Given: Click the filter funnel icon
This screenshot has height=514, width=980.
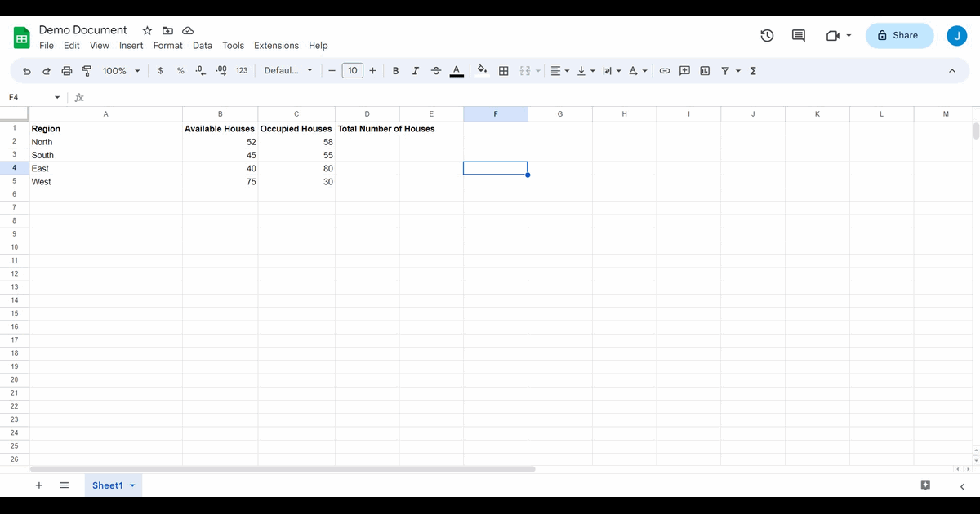Looking at the screenshot, I should tap(725, 71).
